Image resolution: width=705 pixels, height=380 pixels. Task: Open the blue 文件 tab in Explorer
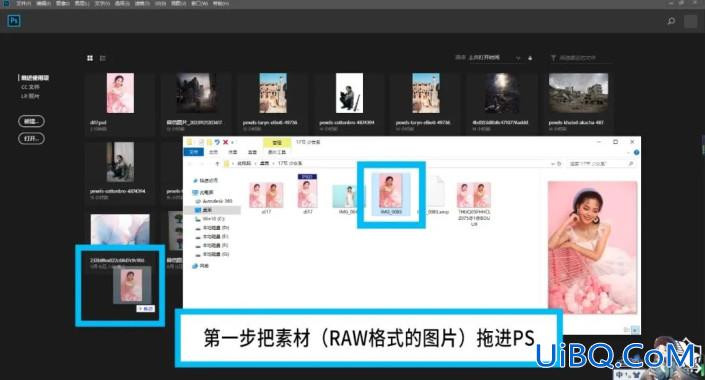click(194, 152)
